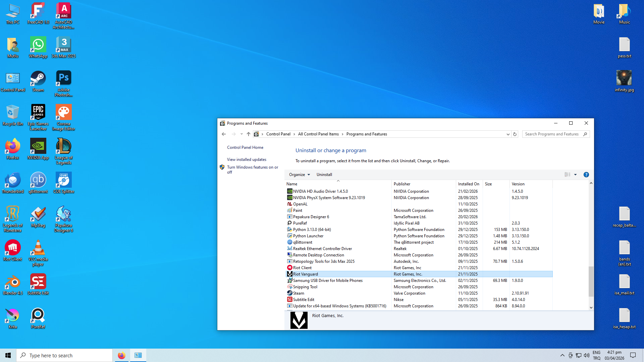Open AutoCAD Architecture desktop shortcut

(63, 16)
